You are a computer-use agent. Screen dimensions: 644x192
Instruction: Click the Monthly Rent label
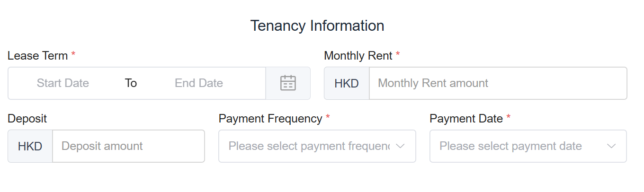tap(358, 56)
